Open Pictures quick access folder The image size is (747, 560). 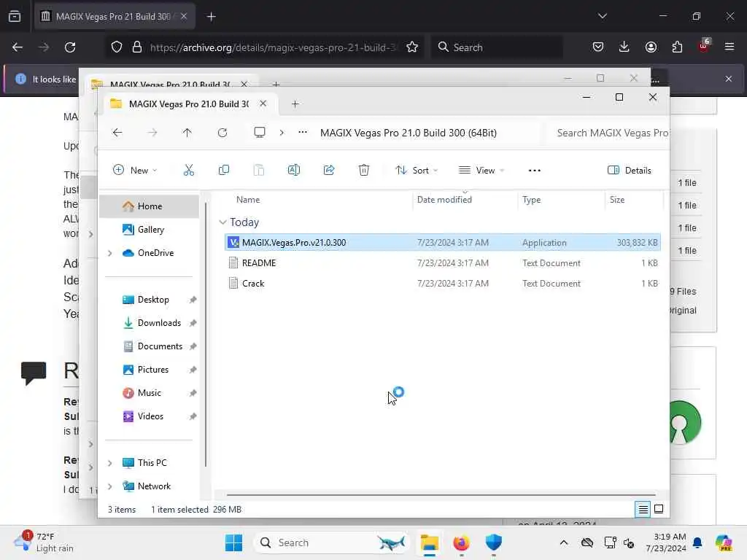click(149, 370)
